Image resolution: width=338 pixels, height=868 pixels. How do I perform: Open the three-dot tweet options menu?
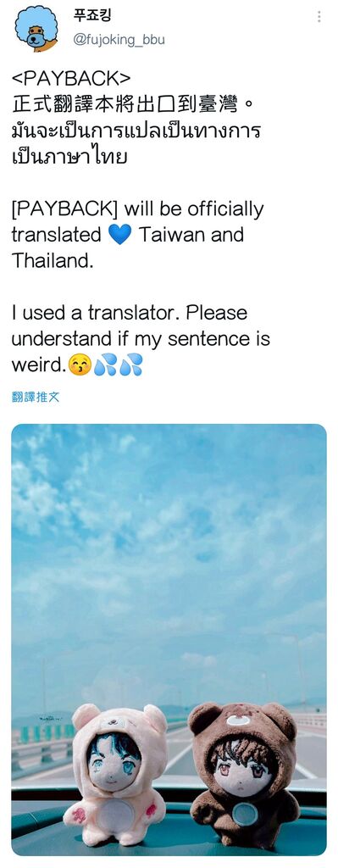tap(319, 17)
